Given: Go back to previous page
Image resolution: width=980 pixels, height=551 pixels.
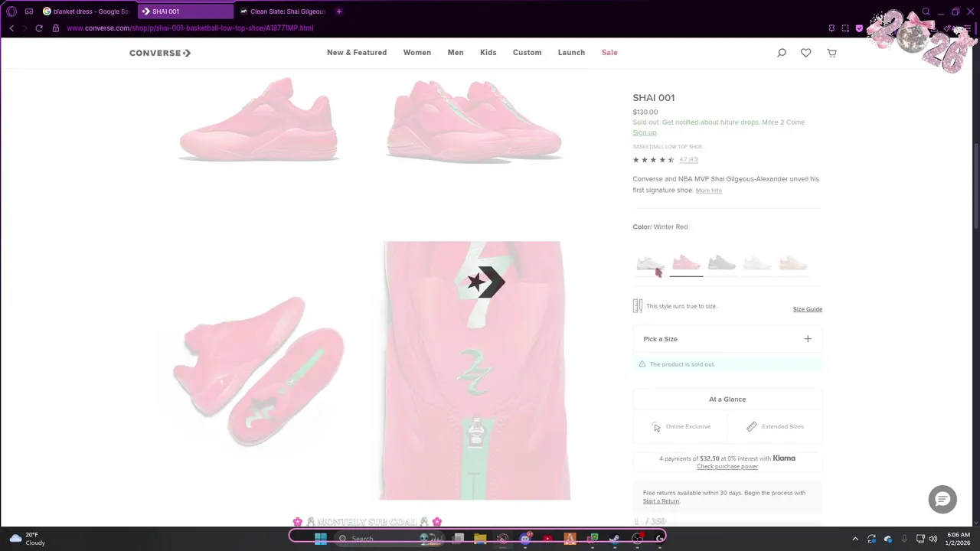Looking at the screenshot, I should [11, 28].
